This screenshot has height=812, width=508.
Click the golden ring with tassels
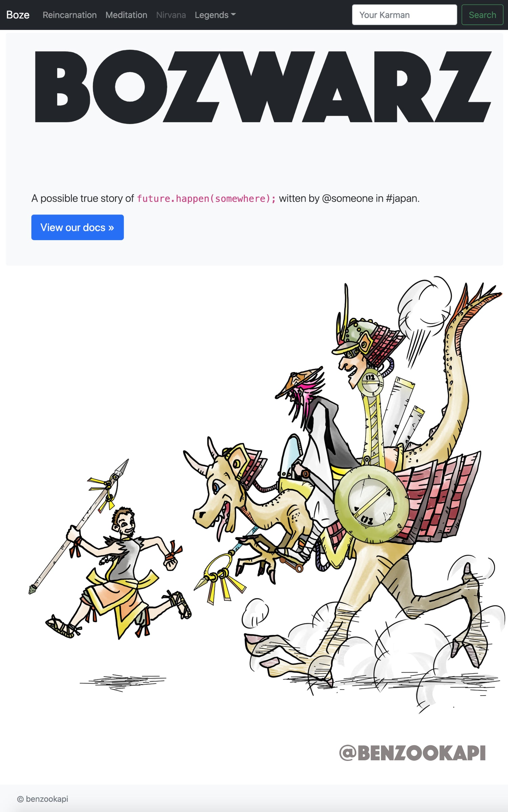219,575
